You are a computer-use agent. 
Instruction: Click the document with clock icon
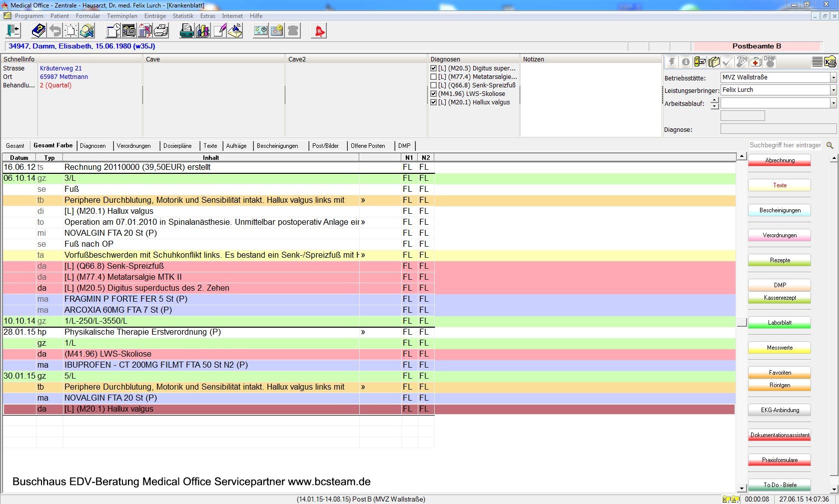(113, 31)
